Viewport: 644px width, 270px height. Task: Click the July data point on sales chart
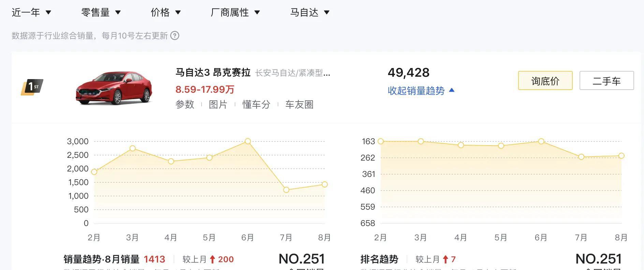pos(286,190)
